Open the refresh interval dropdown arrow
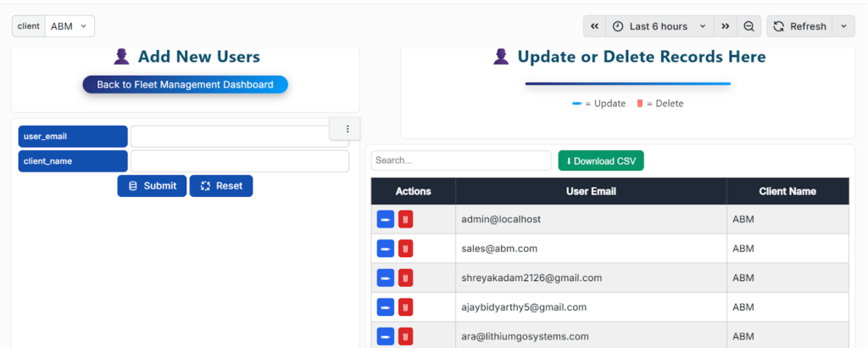The width and height of the screenshot is (868, 348). click(843, 26)
